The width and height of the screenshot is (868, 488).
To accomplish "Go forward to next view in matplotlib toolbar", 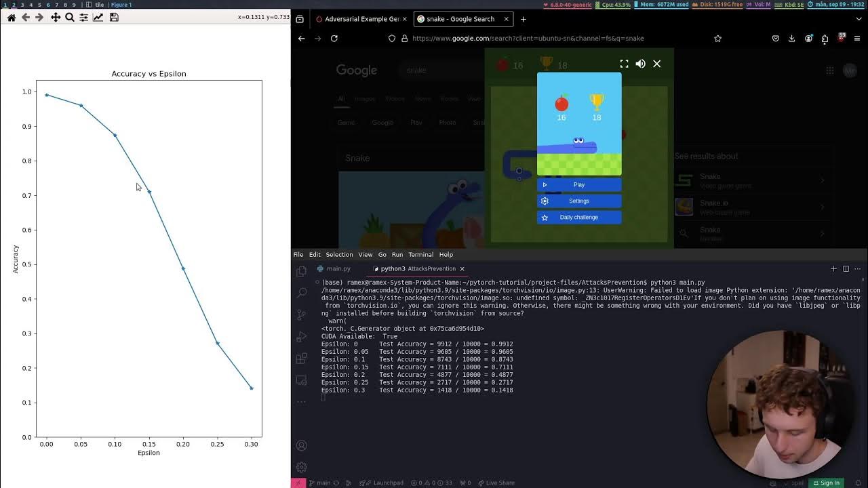I will pos(39,18).
